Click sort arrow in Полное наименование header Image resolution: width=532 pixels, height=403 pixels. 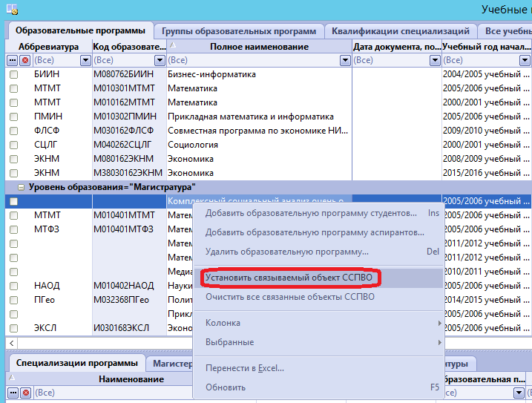pyautogui.click(x=173, y=45)
